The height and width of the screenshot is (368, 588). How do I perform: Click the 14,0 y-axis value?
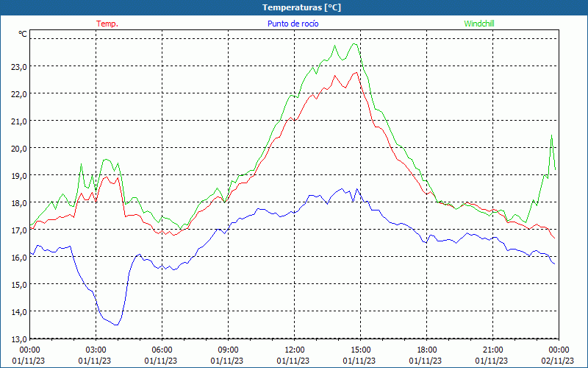coord(19,311)
